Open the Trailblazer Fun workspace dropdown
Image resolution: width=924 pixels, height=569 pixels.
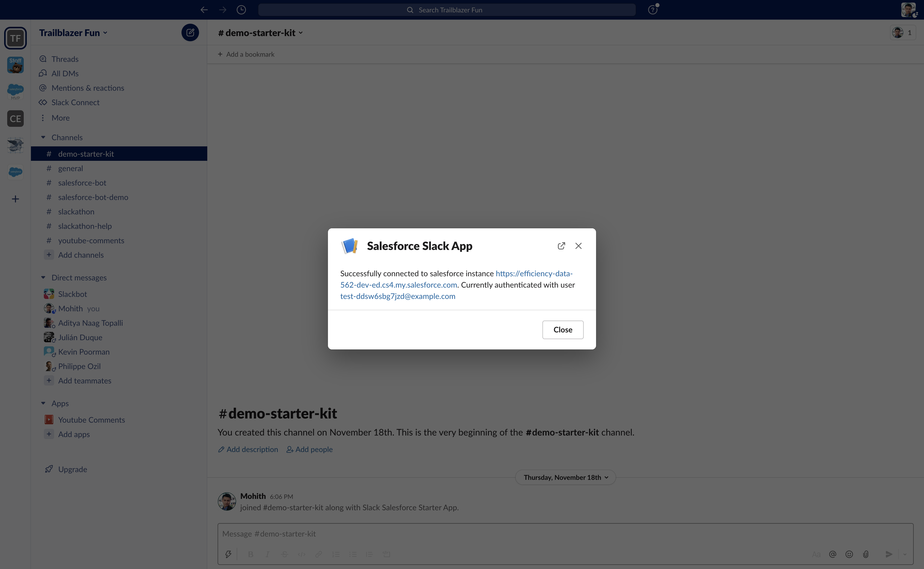click(x=73, y=33)
